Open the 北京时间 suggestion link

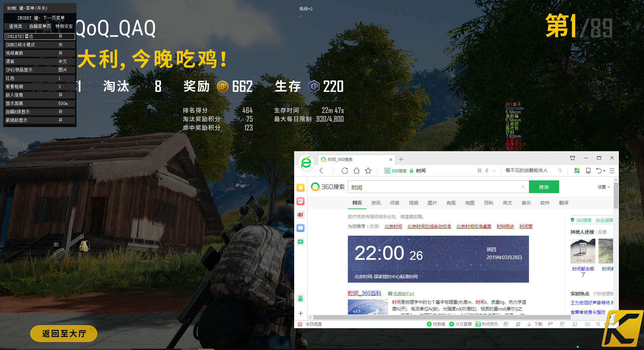pos(393,227)
